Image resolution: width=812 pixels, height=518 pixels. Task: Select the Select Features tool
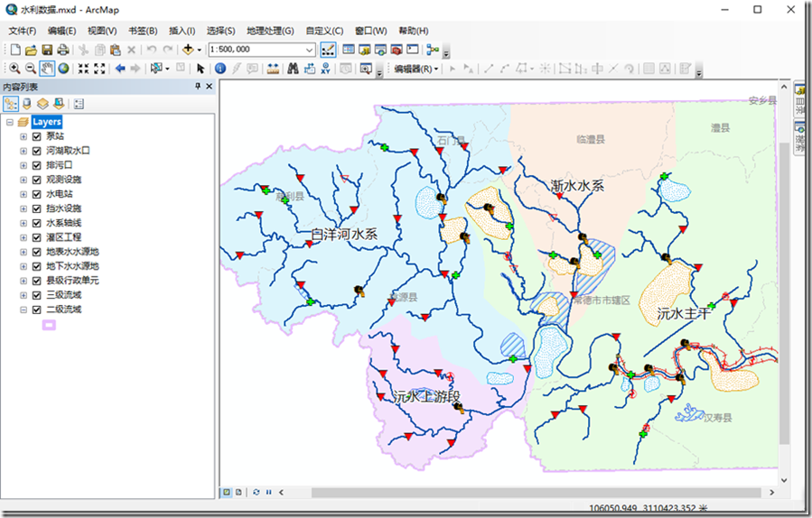156,69
